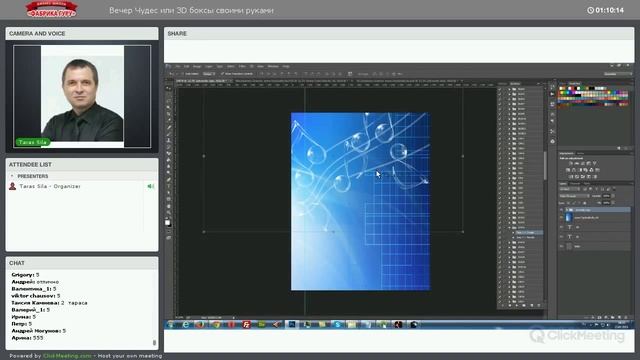Switch to the Channels tab
Image resolution: width=640 pixels, height=360 pixels.
point(575,184)
